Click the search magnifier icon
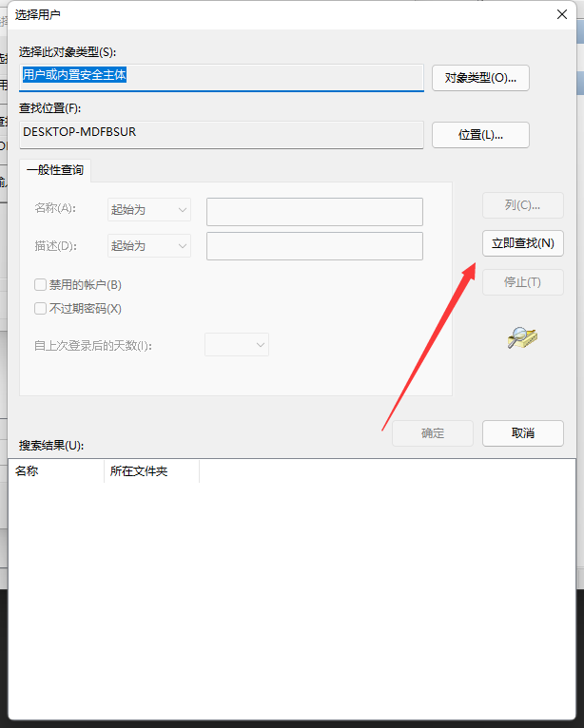Viewport: 584px width, 728px height. (x=522, y=337)
